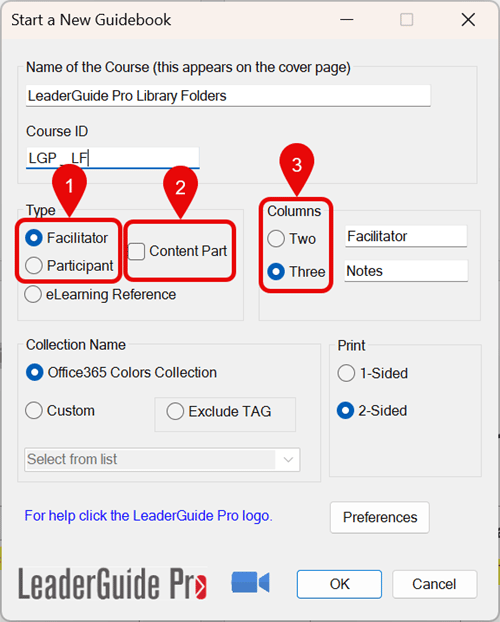Open the Preferences button
The image size is (500, 622).
click(x=380, y=517)
